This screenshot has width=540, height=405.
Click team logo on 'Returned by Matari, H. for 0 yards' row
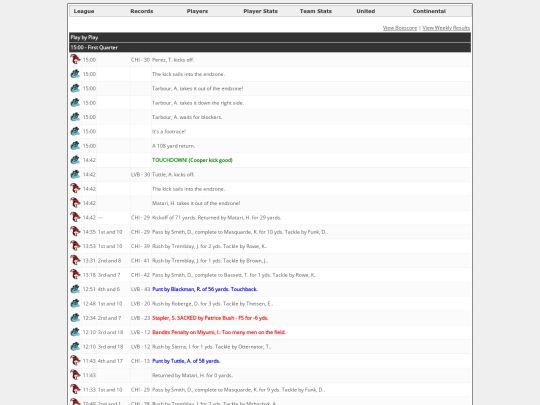[75, 375]
